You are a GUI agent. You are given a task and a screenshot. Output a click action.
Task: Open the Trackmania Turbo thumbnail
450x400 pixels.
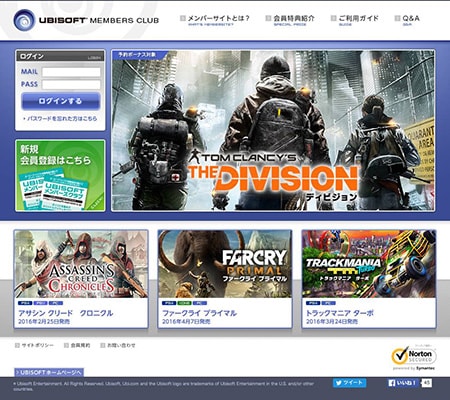tap(369, 264)
